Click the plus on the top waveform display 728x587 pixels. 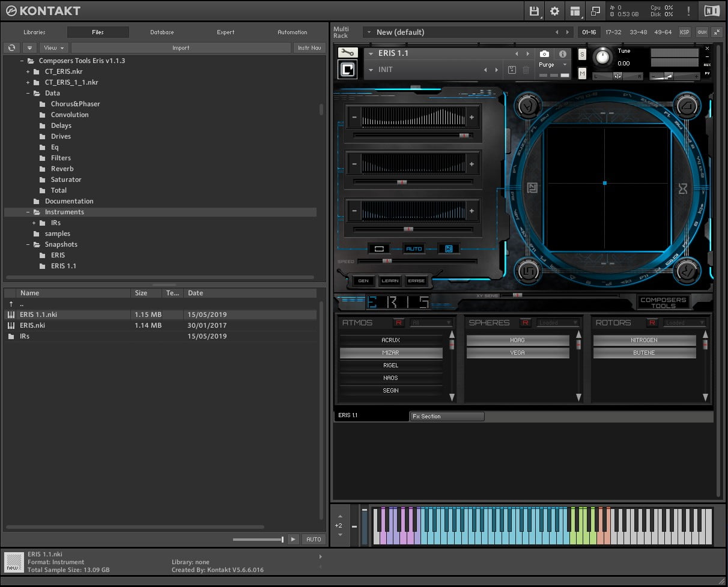pos(472,118)
